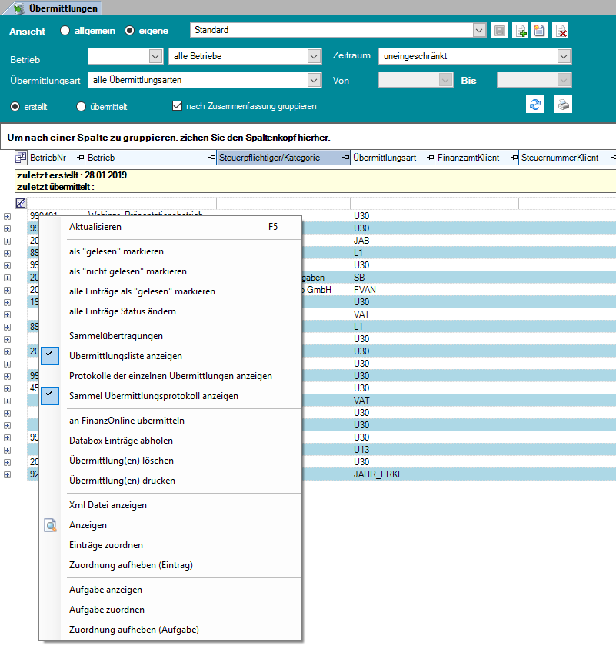Open the alle Übermittlungsarten dropdown
The height and width of the screenshot is (672, 616).
pos(314,80)
